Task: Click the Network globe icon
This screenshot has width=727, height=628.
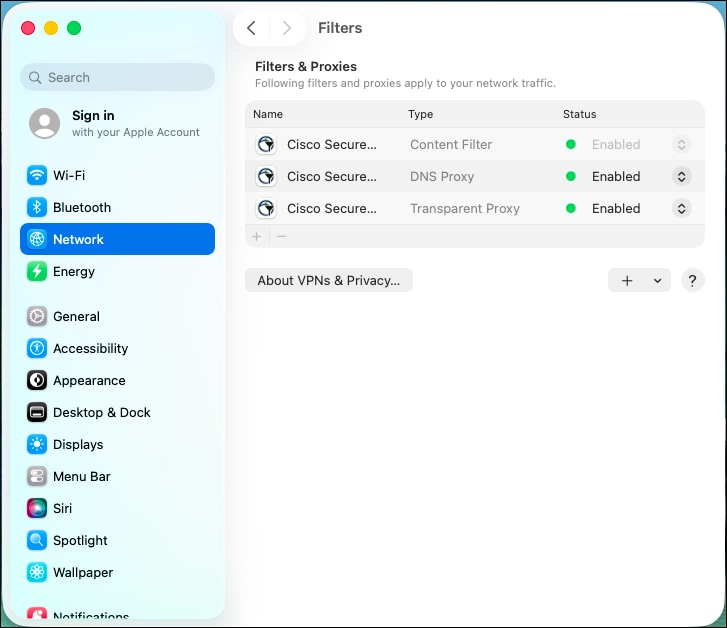Action: [37, 239]
